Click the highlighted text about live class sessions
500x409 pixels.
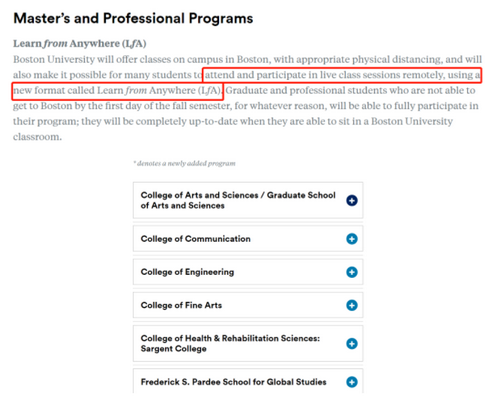tap(342, 75)
